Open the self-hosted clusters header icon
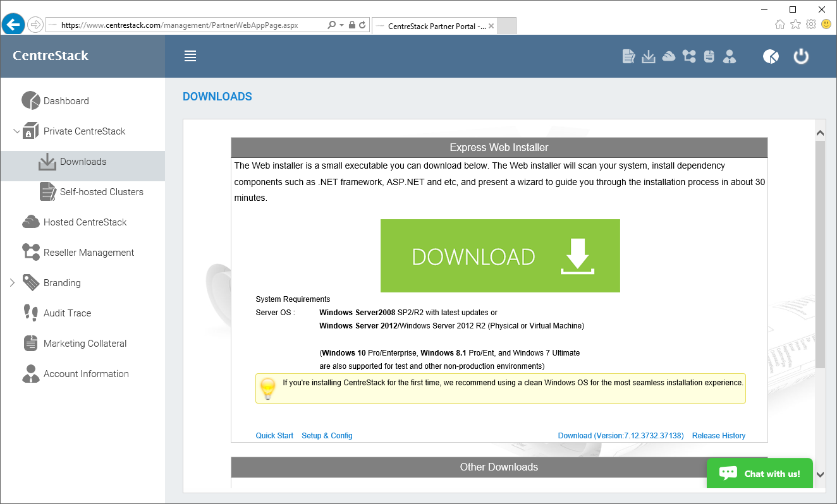Viewport: 837px width, 504px height. tap(628, 56)
